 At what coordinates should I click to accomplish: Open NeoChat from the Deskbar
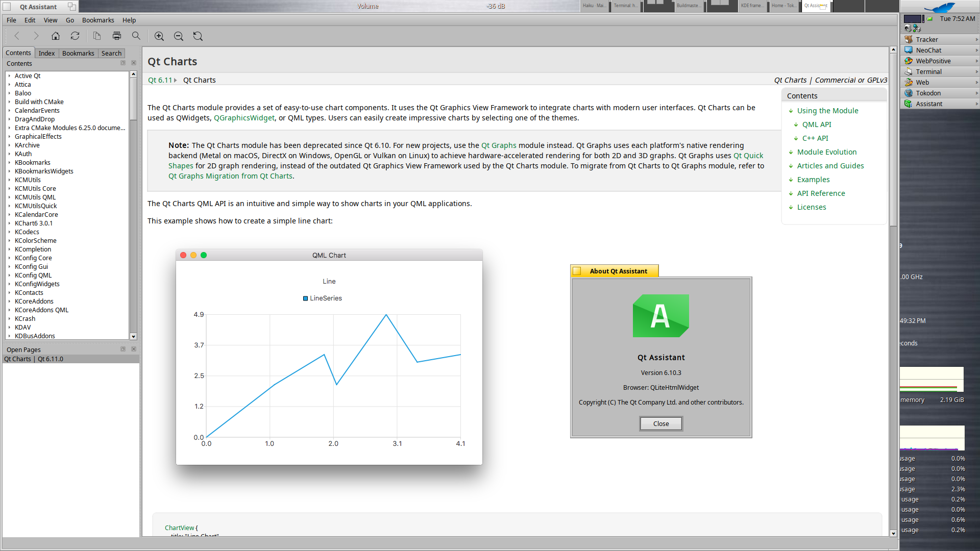[940, 50]
